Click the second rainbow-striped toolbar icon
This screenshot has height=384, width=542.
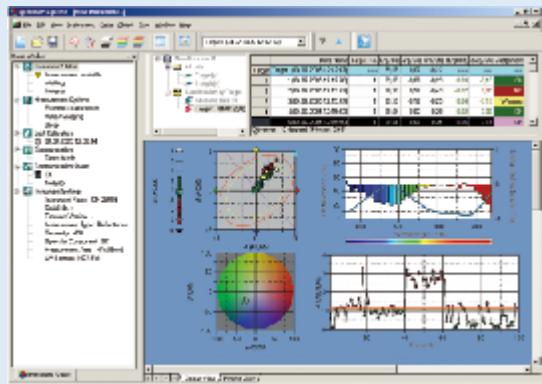(139, 42)
